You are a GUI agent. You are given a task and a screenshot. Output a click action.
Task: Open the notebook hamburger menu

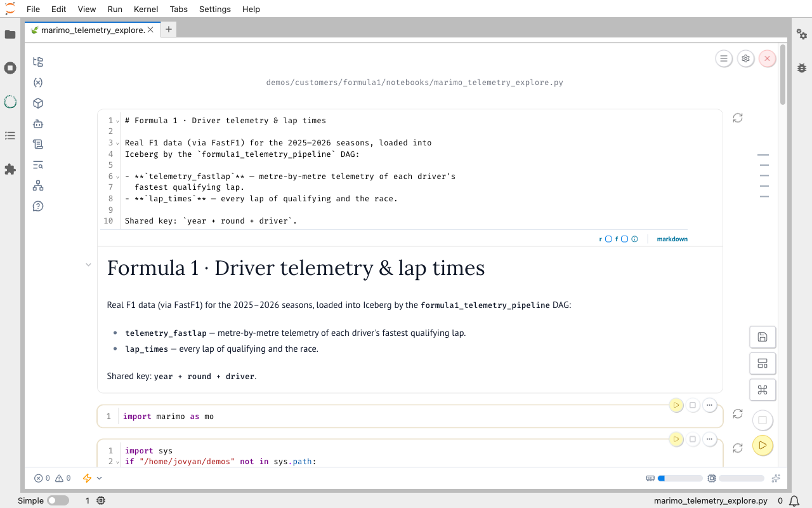(x=724, y=58)
